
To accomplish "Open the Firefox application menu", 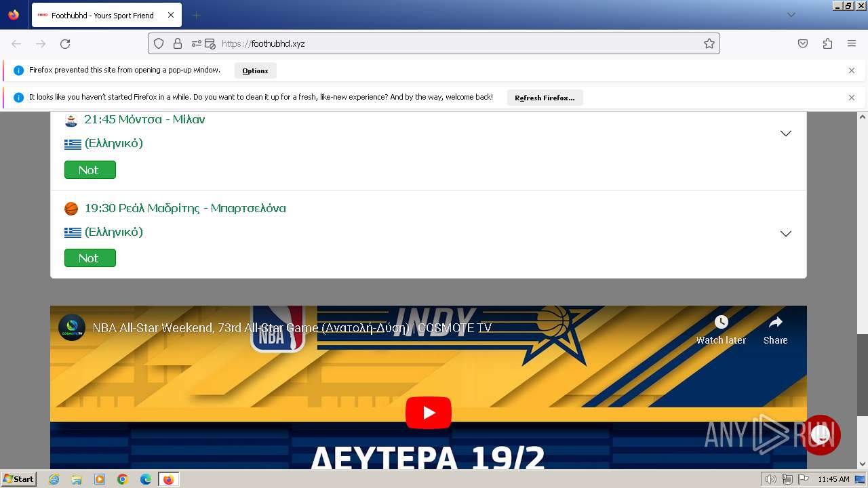I will (x=852, y=43).
